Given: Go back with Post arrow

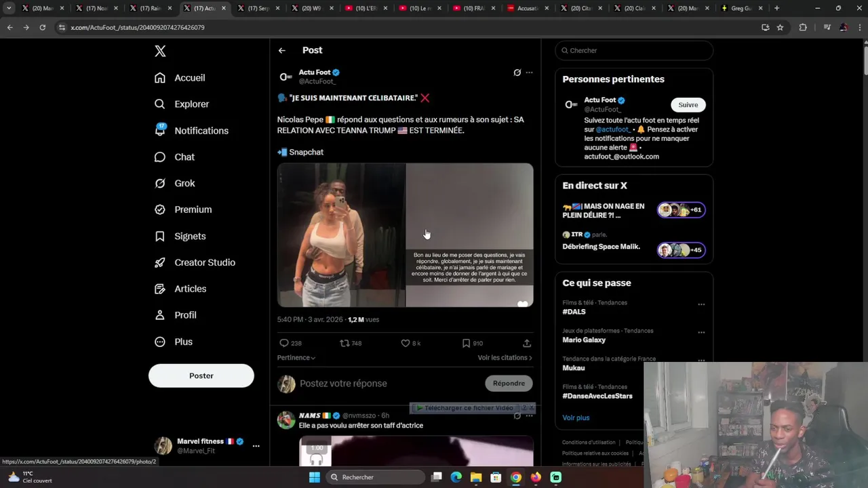Looking at the screenshot, I should (x=282, y=51).
